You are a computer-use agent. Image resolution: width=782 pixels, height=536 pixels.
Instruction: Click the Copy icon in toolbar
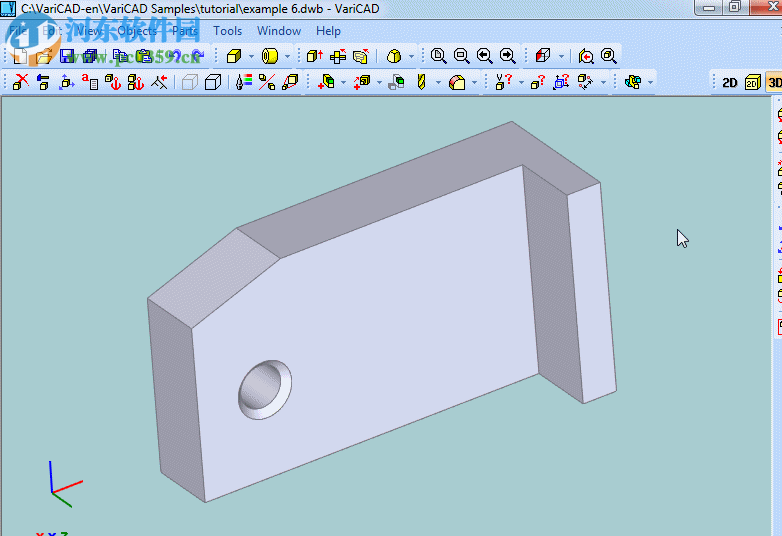(120, 56)
